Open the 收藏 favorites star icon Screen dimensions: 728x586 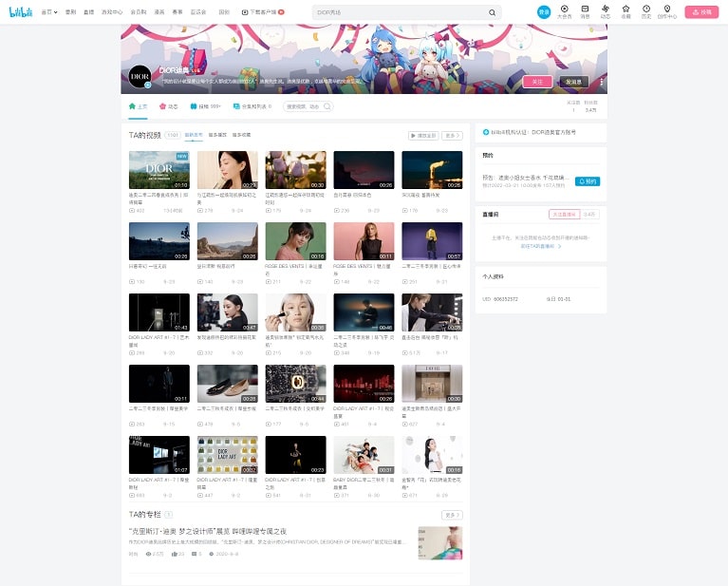(625, 11)
